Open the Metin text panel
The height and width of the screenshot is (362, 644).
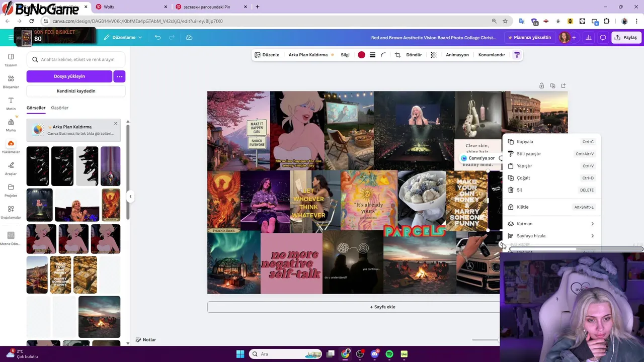point(11,104)
